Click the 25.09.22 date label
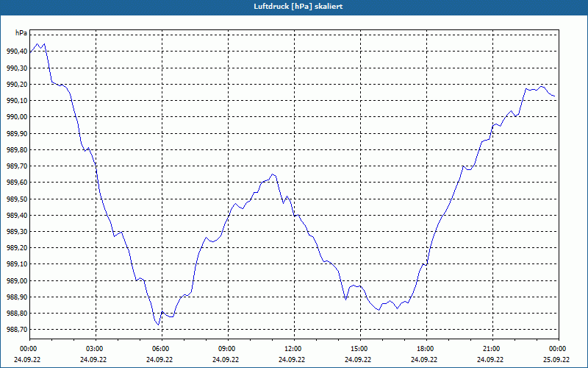 click(x=556, y=359)
